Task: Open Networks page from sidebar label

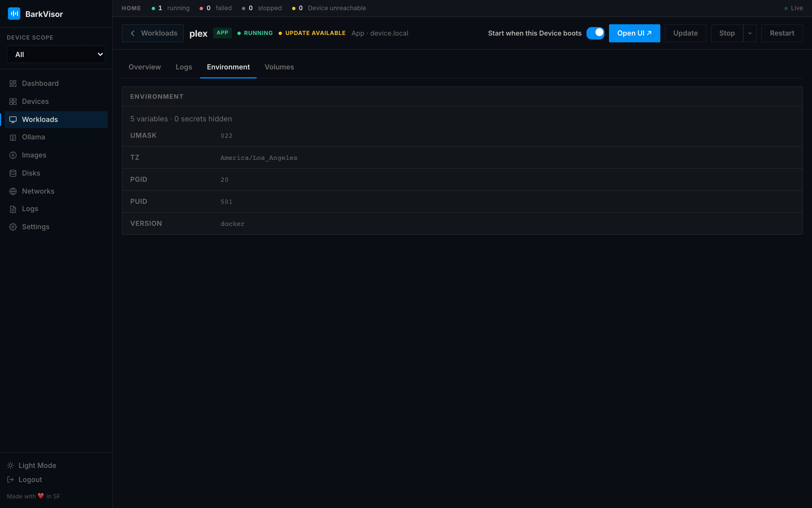Action: [x=38, y=191]
